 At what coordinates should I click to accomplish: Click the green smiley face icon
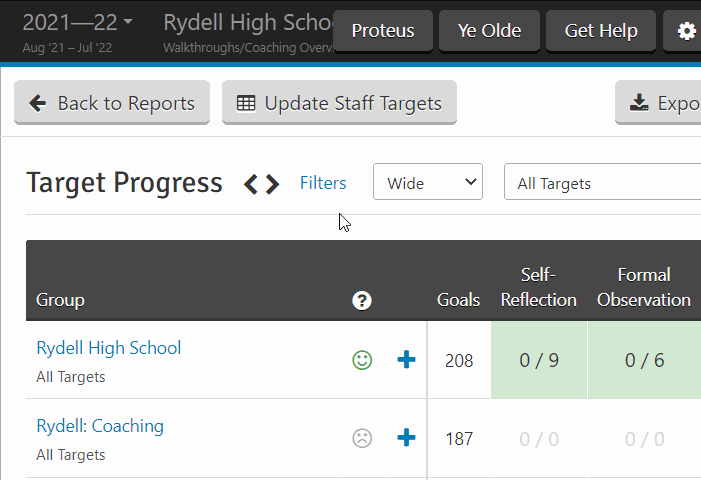click(362, 360)
